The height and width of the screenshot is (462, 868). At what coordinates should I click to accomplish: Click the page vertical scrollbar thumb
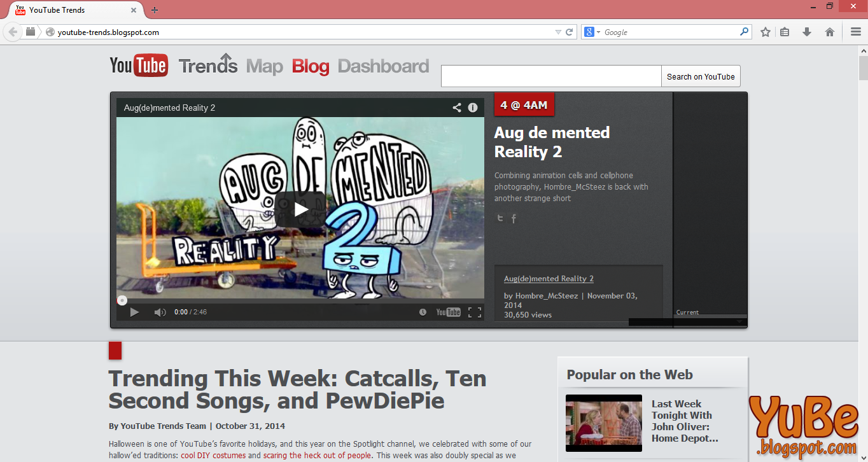pyautogui.click(x=863, y=67)
